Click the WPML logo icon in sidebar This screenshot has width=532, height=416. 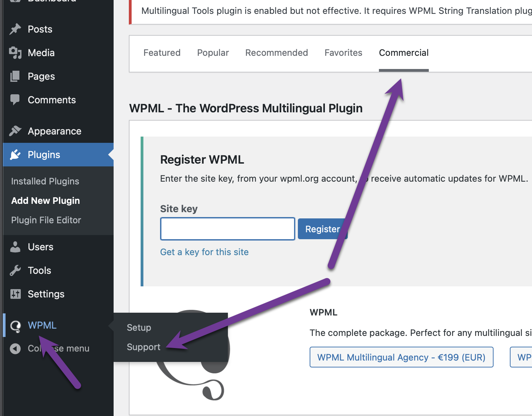click(x=15, y=326)
